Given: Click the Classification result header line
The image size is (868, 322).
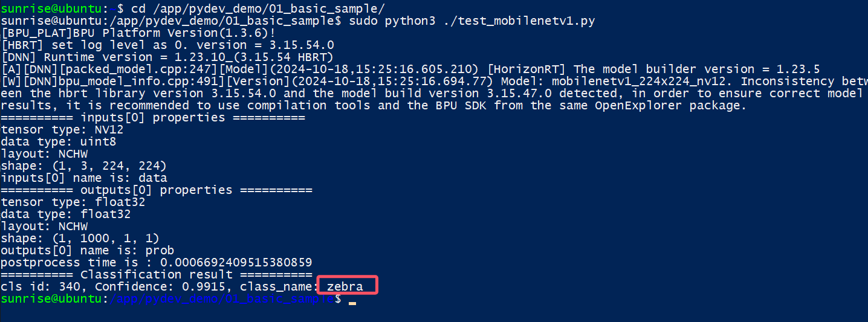Looking at the screenshot, I should pos(157,274).
